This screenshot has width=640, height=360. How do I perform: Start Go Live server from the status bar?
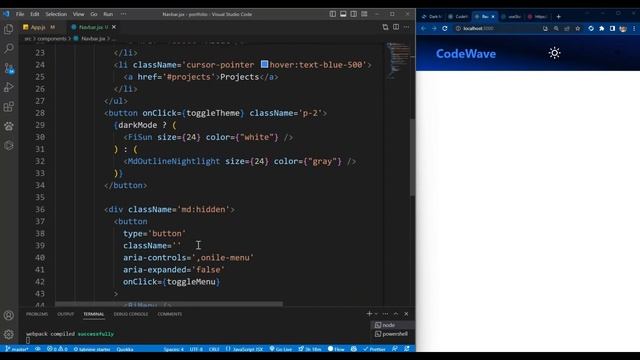281,349
